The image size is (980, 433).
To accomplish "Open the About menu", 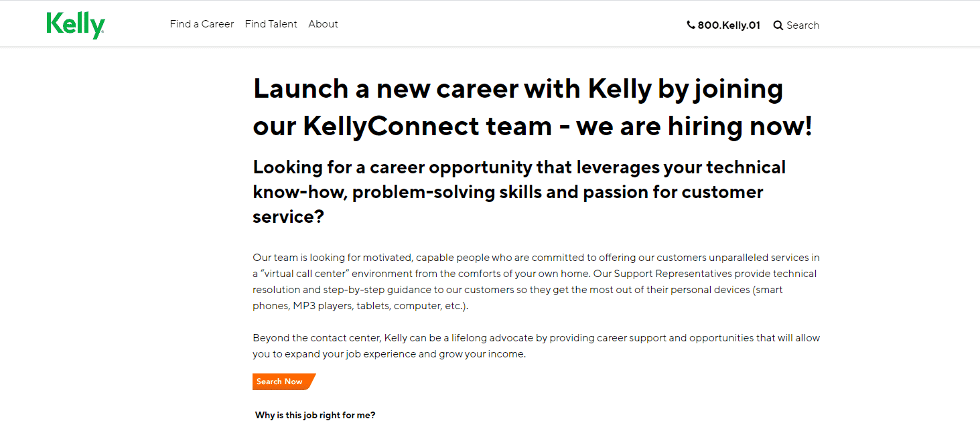I will (x=323, y=24).
